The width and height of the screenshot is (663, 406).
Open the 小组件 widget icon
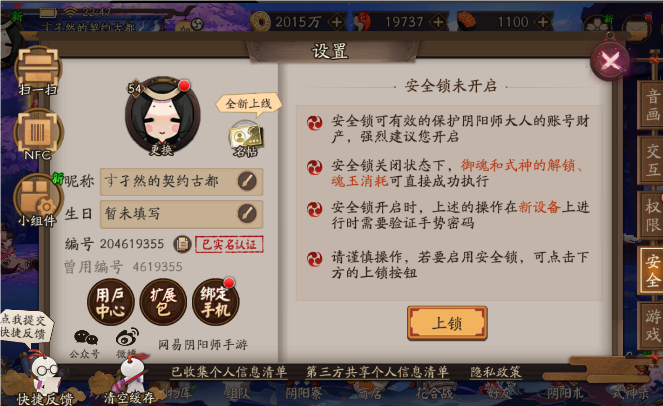[38, 200]
